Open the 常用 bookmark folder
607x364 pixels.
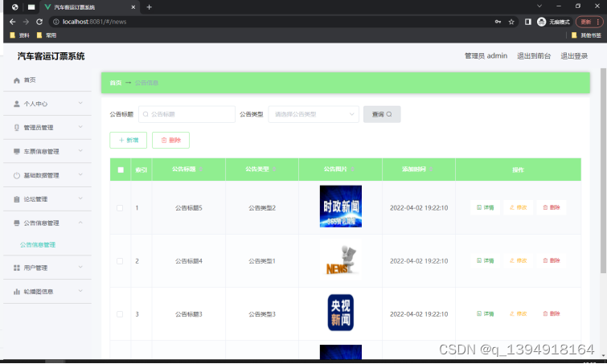(x=47, y=35)
